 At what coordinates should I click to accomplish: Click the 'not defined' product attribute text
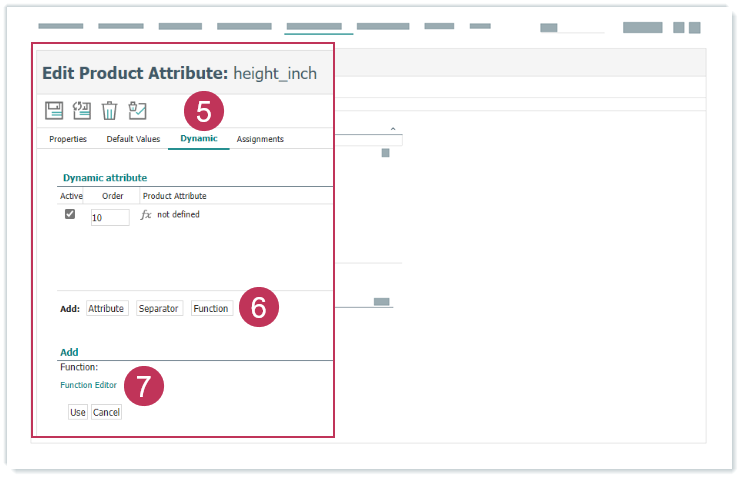pyautogui.click(x=178, y=214)
